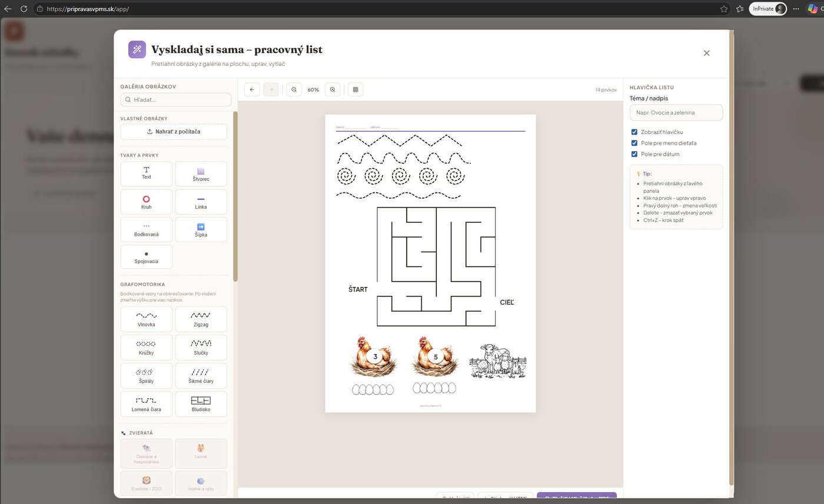The width and height of the screenshot is (824, 504).
Task: Open browser settings and more menu
Action: 796,9
